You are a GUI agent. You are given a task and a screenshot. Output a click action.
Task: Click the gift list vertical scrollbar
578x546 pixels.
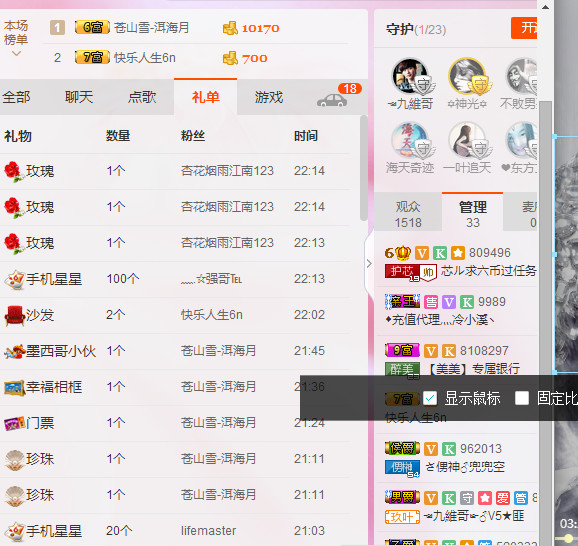363,168
